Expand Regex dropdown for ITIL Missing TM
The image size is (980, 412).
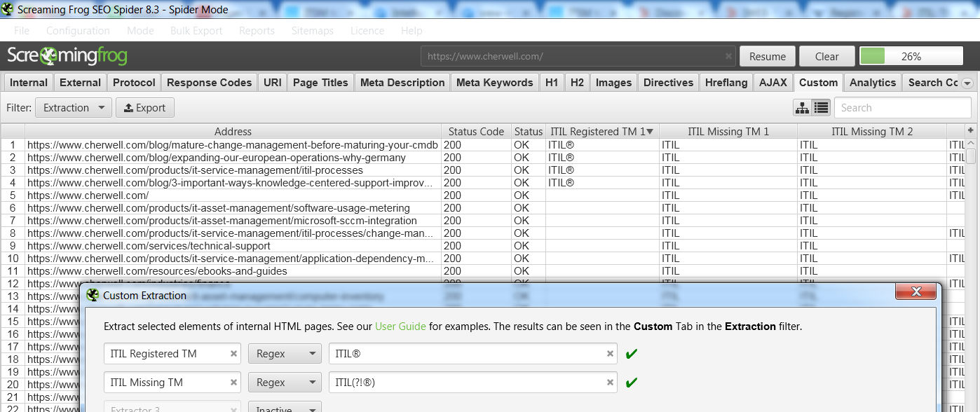[x=285, y=383]
